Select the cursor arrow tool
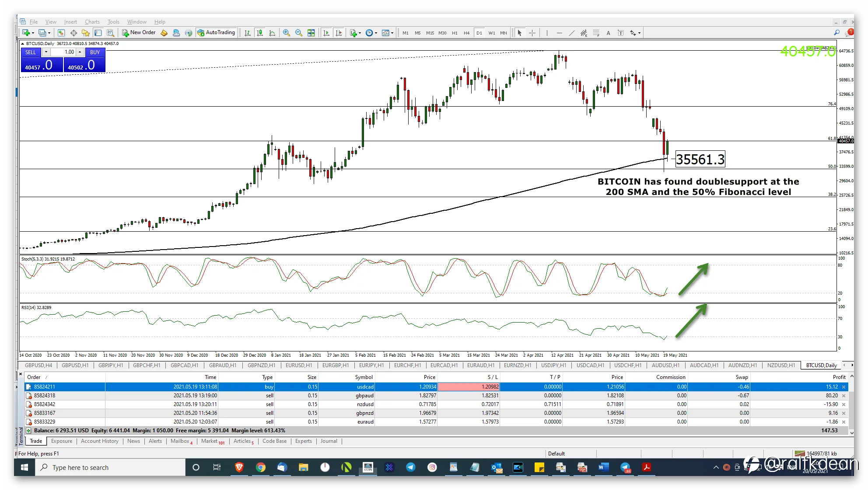The height and width of the screenshot is (490, 868). [519, 33]
